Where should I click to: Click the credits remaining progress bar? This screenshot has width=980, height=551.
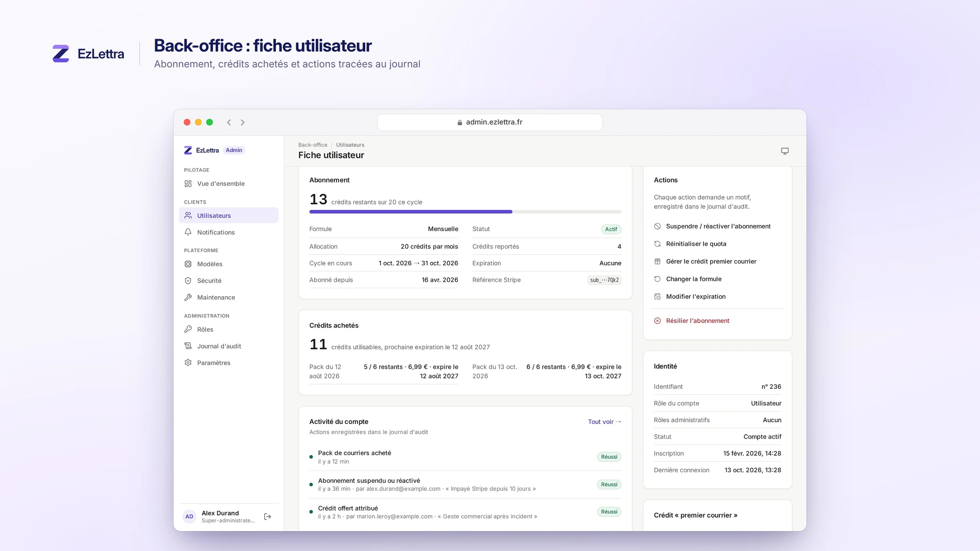[465, 212]
